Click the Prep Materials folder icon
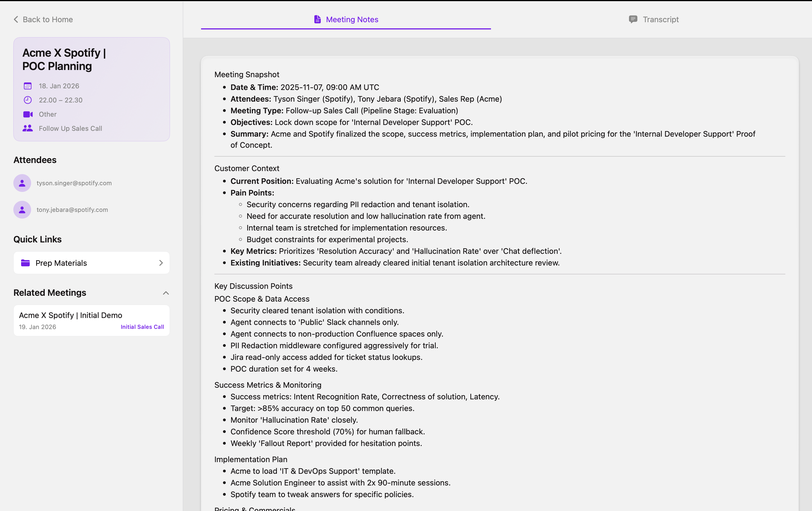 pyautogui.click(x=26, y=263)
